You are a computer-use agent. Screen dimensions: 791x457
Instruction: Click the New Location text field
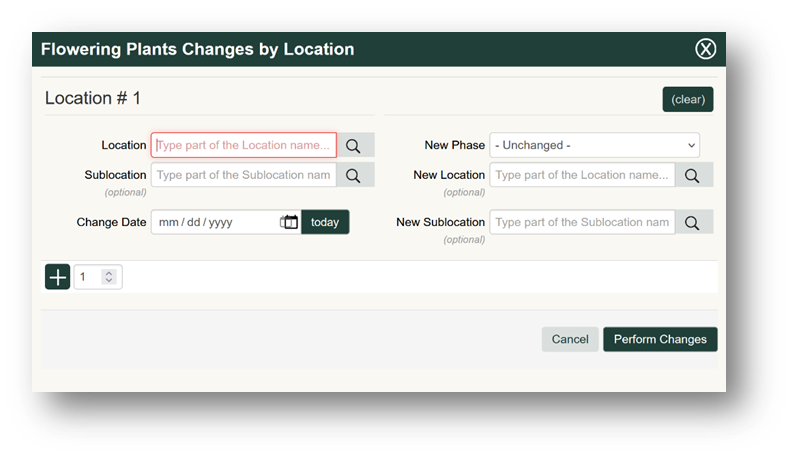(581, 175)
